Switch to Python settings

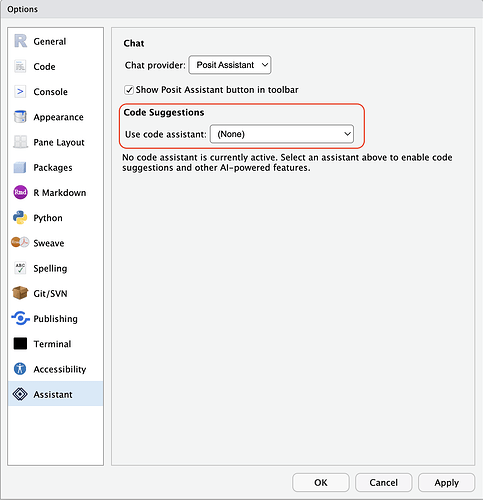[56, 218]
